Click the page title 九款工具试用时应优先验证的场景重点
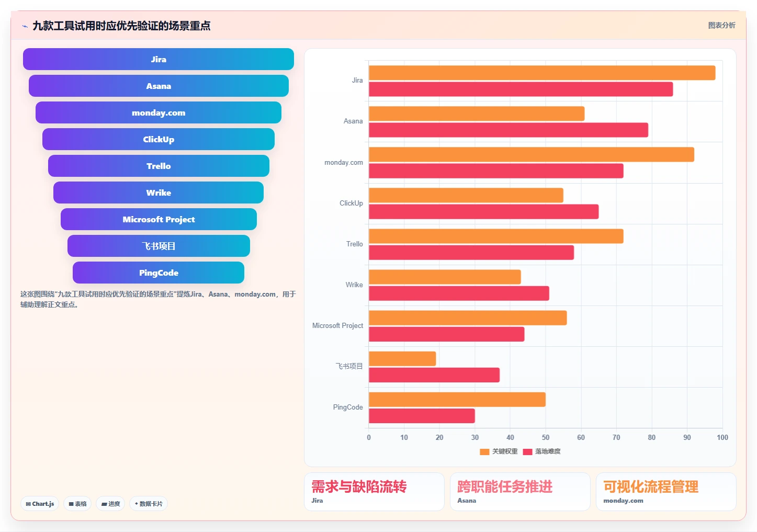The width and height of the screenshot is (757, 532). pos(121,26)
